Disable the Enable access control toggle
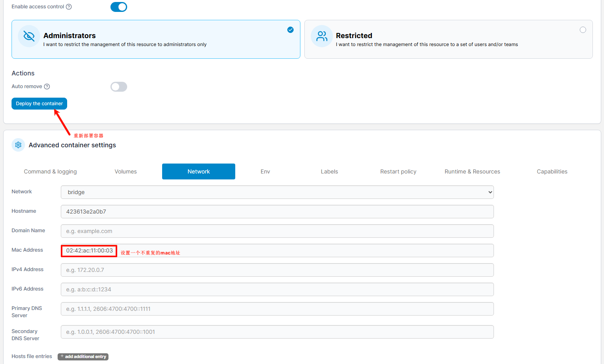 tap(118, 7)
